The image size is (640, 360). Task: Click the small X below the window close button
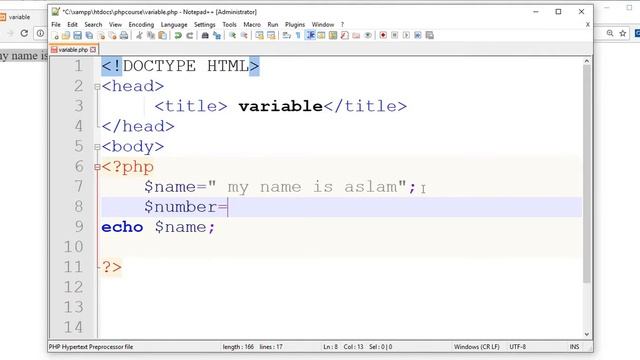588,24
